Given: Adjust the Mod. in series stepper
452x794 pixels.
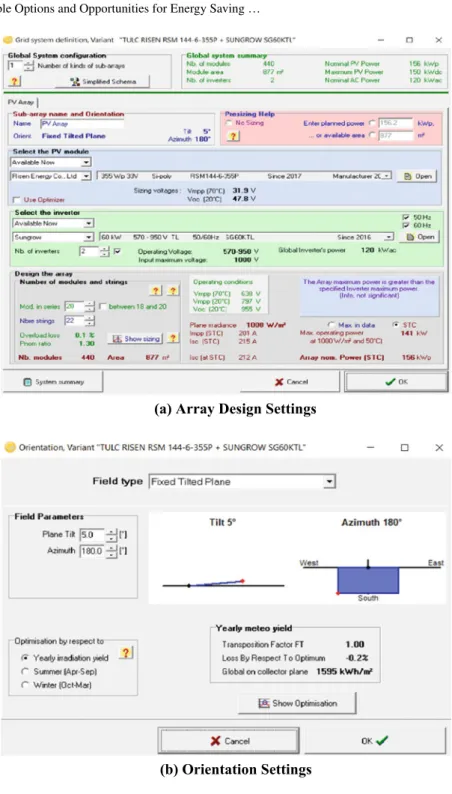Looking at the screenshot, I should pos(90,306).
